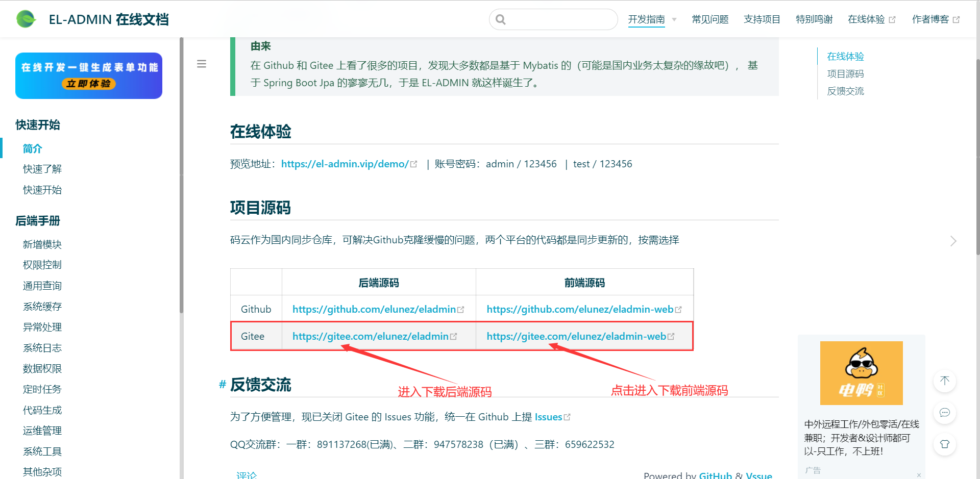This screenshot has width=980, height=479.
Task: Toggle the sidebar with the hamburger icon
Action: [202, 64]
